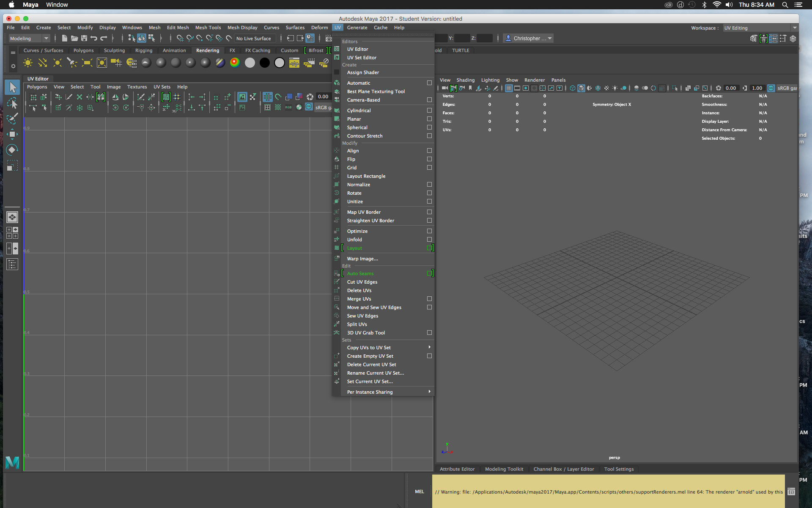Select the spot light shelf icon
Screen dimensions: 812x508
pyautogui.click(x=72, y=63)
